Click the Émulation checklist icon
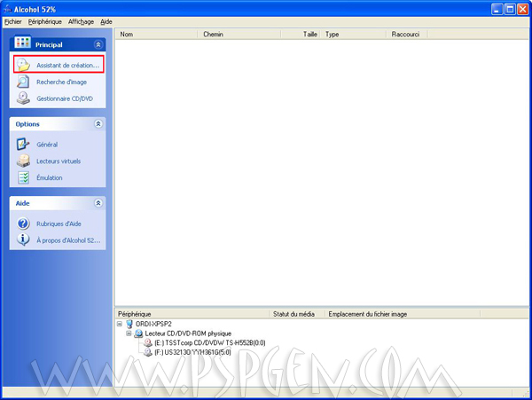Image resolution: width=532 pixels, height=400 pixels. 23,177
